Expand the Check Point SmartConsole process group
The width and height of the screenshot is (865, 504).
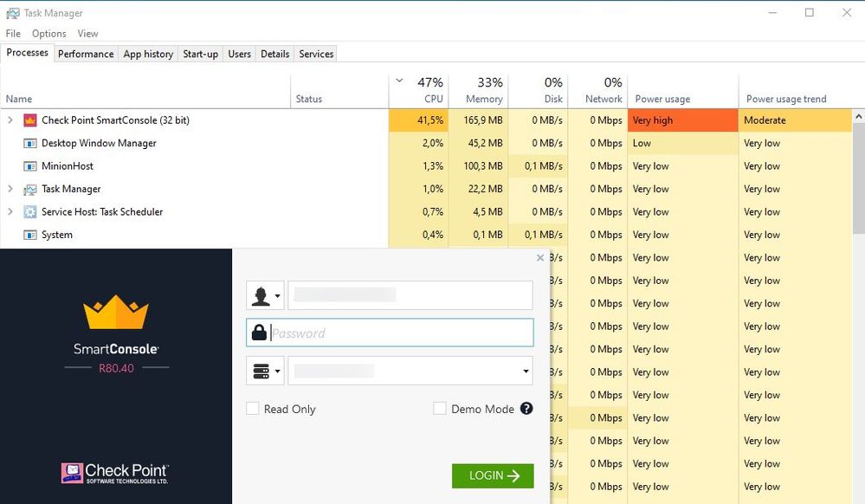click(10, 120)
